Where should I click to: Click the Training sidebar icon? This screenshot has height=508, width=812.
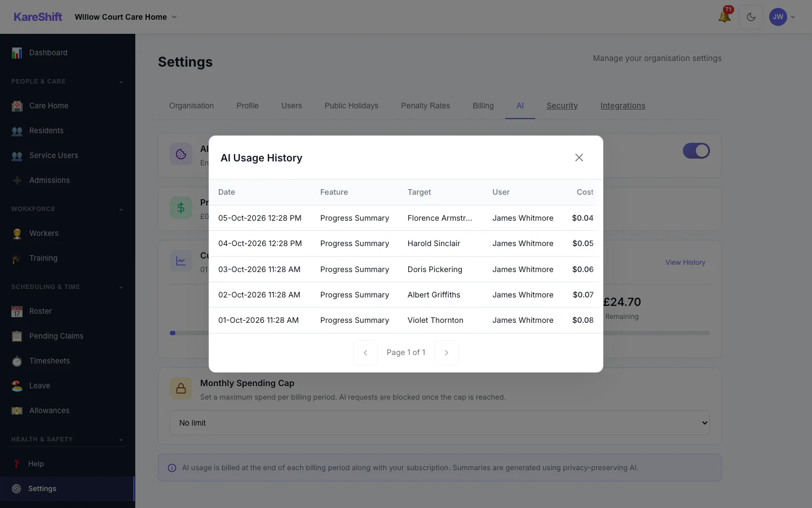click(17, 258)
